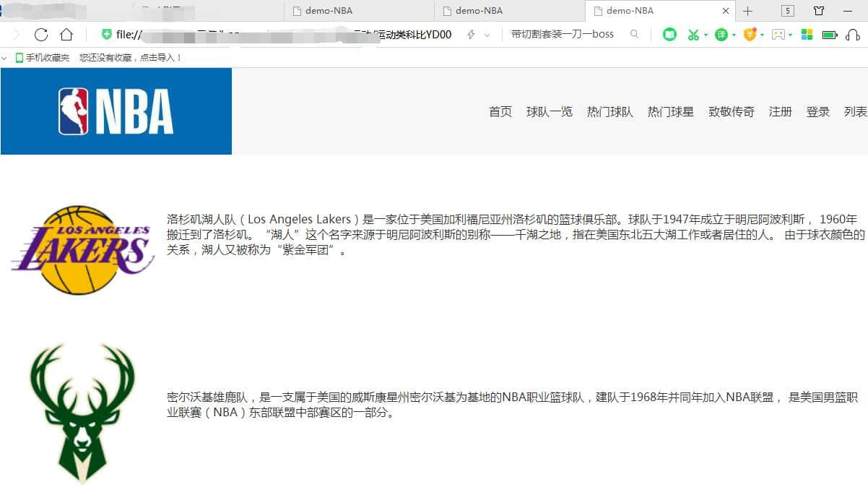
Task: Click the 注册 link
Action: pos(780,112)
